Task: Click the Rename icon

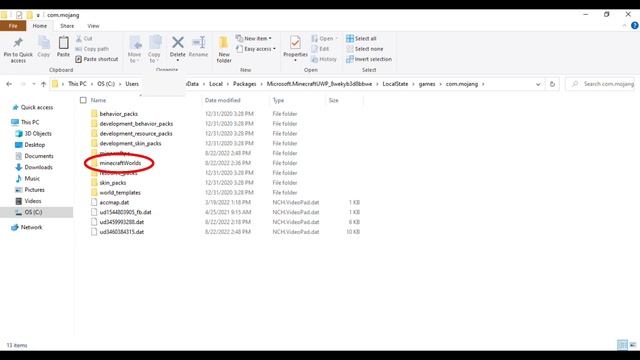Action: click(198, 42)
